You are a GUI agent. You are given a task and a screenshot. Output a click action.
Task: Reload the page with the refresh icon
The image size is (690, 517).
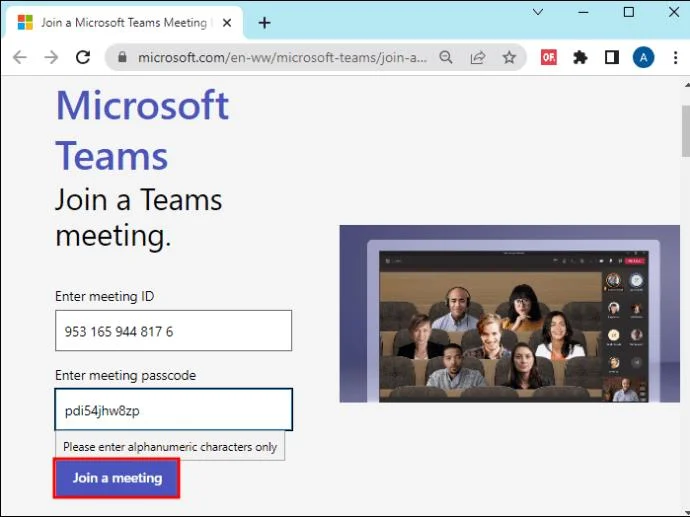[x=83, y=57]
